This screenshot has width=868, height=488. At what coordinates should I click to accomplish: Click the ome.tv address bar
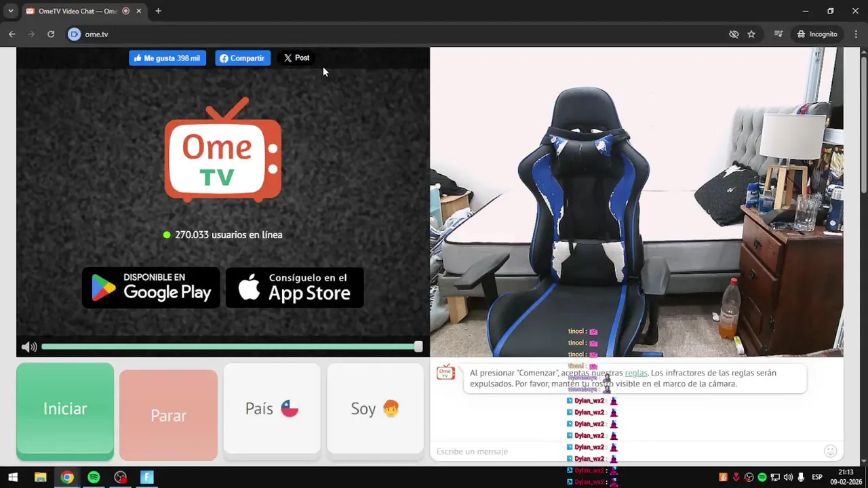[400, 34]
